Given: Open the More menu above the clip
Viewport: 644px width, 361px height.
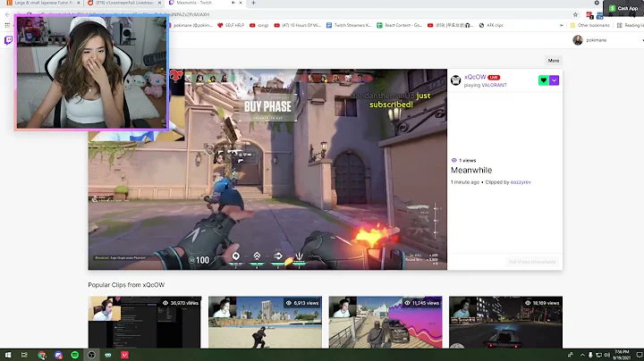Looking at the screenshot, I should (x=554, y=60).
